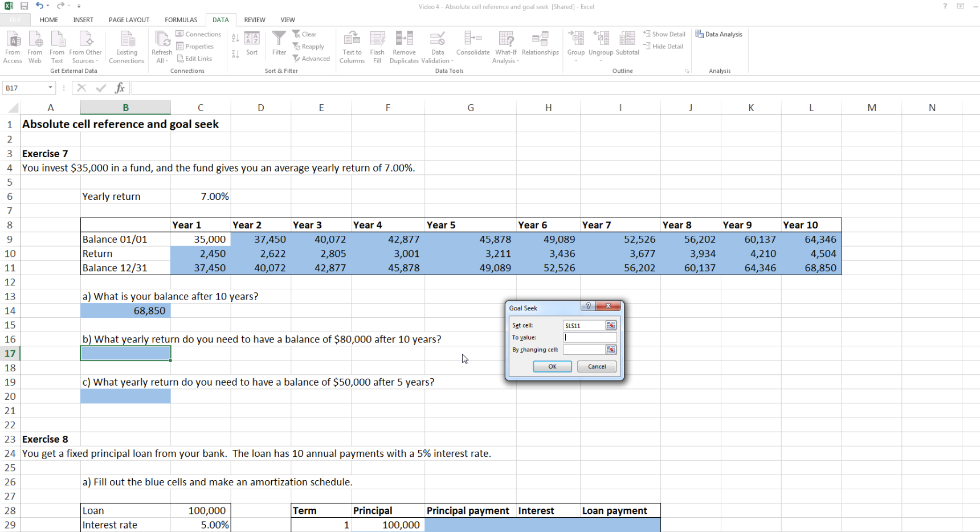Expand the Name Box dropdown arrow
This screenshot has height=532, width=980.
(x=50, y=88)
